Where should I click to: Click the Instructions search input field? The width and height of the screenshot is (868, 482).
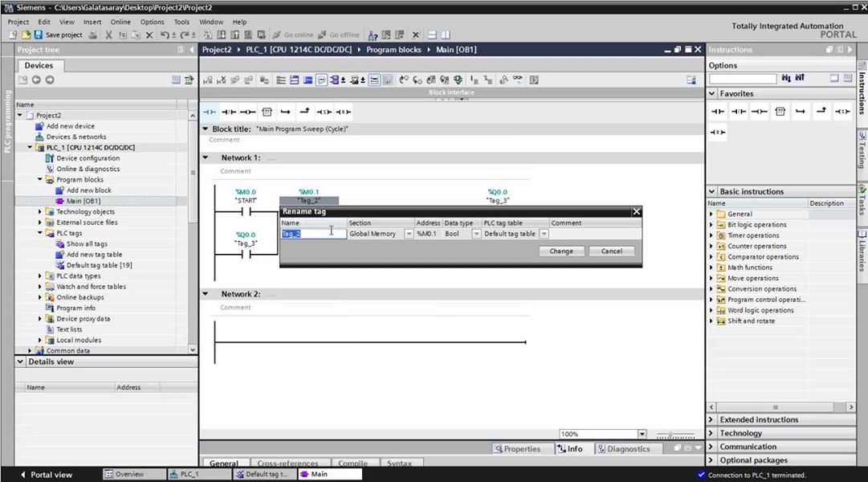point(743,79)
